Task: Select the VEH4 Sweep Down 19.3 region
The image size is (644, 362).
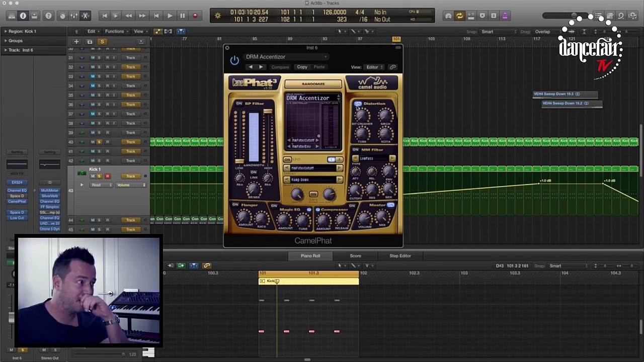Action: 566,94
